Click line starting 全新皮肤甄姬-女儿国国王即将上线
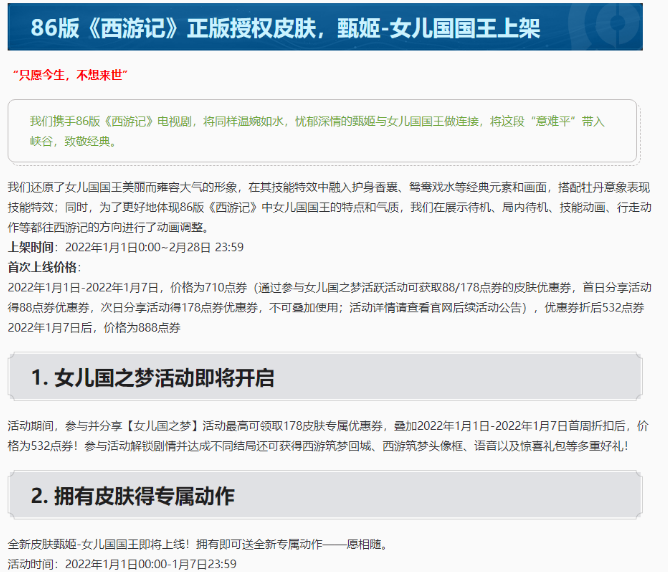This screenshot has width=668, height=572. click(198, 544)
